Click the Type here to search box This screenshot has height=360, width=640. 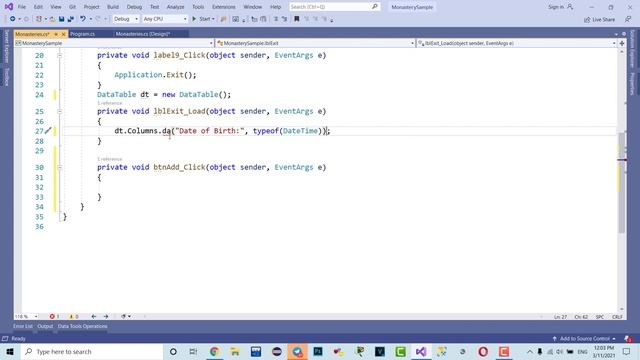click(91, 351)
